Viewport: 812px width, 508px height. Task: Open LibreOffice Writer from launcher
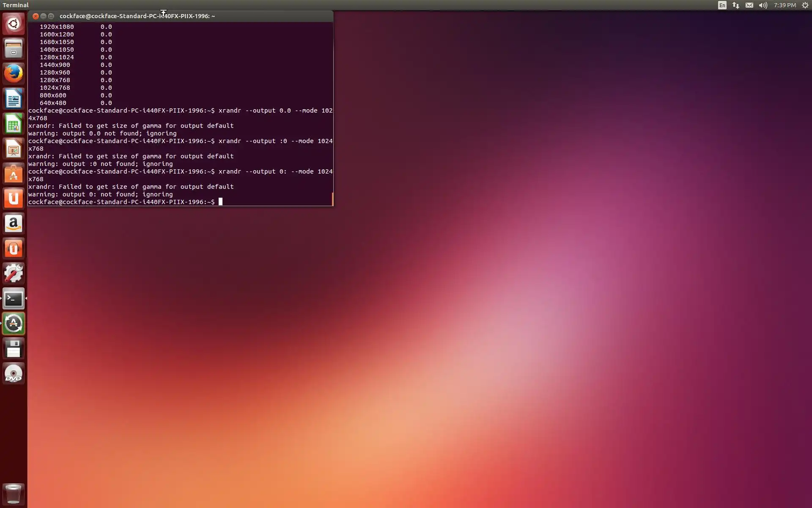point(14,99)
